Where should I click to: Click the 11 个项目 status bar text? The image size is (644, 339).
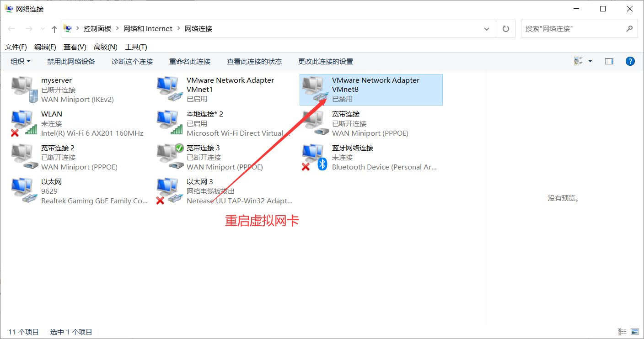click(24, 332)
